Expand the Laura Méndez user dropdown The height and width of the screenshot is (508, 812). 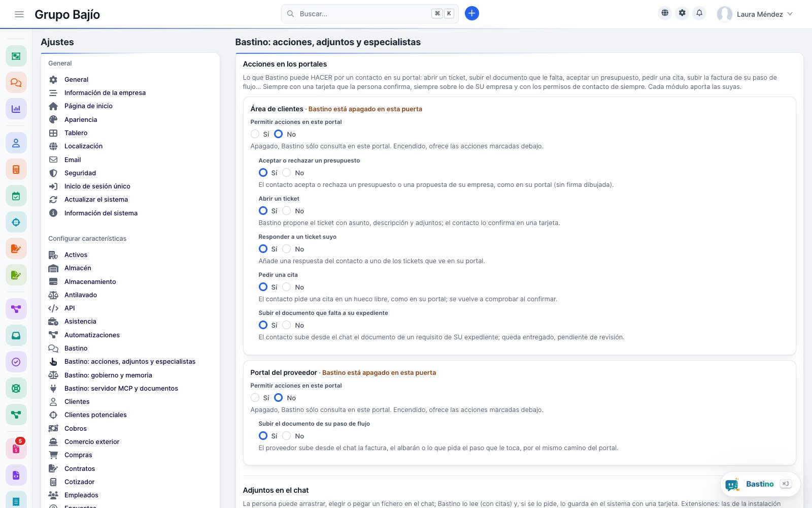(755, 14)
